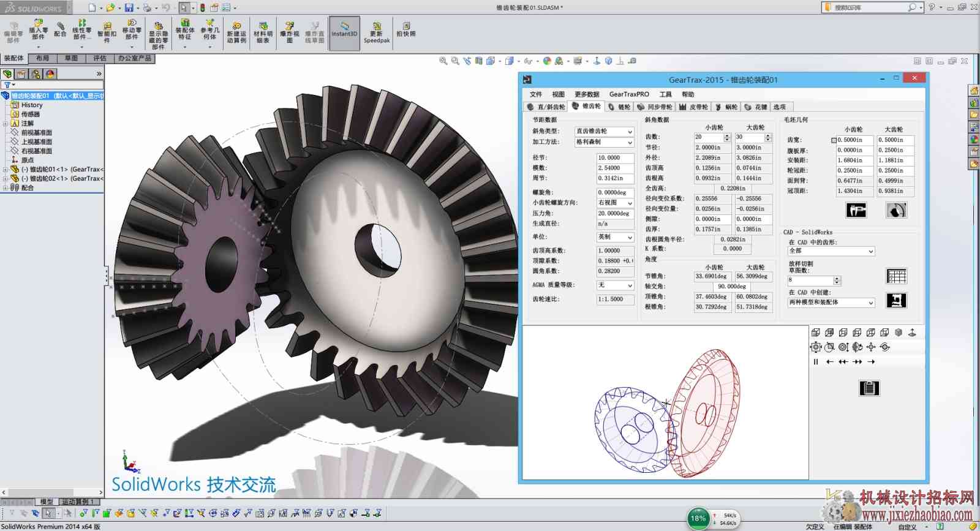Open the 更多数据 menu in GearTrax
Screen dimensions: 980x531
(x=587, y=94)
